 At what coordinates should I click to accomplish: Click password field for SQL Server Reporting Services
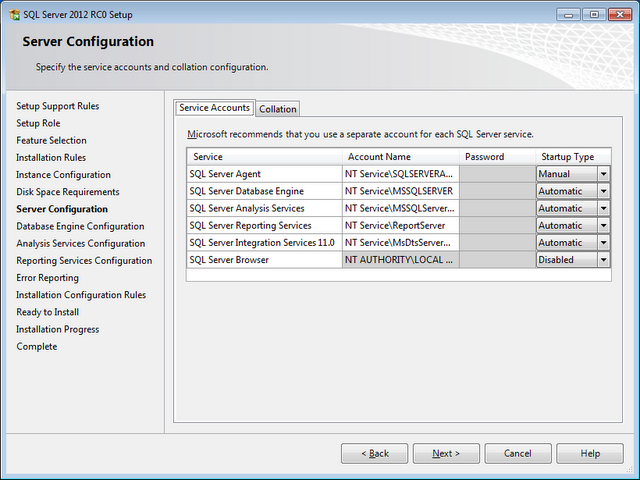[498, 225]
